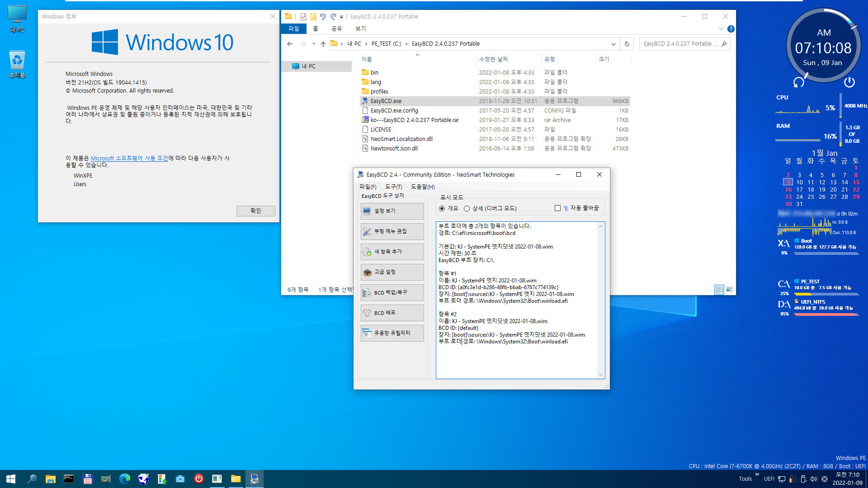Select LICENSE file

pyautogui.click(x=495, y=129)
